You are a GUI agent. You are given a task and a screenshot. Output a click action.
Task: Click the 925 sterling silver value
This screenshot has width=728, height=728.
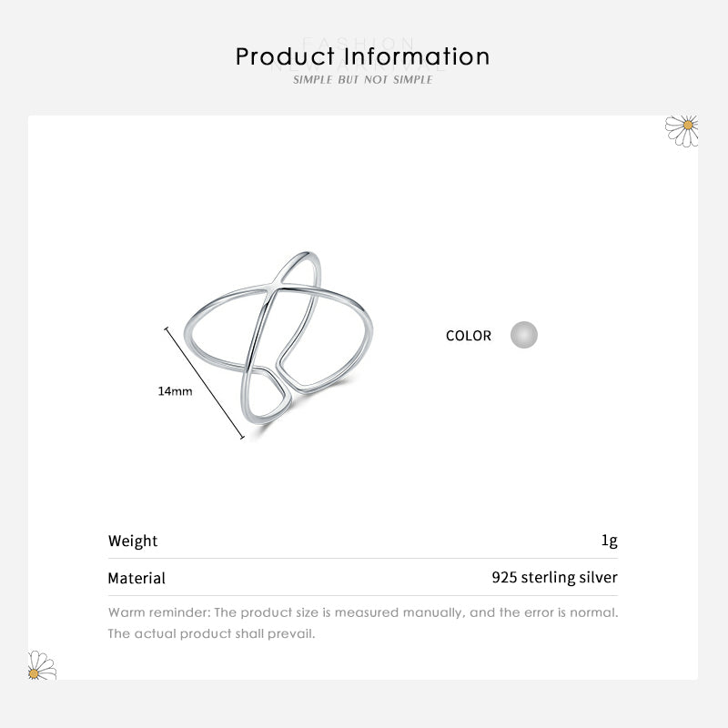point(554,578)
